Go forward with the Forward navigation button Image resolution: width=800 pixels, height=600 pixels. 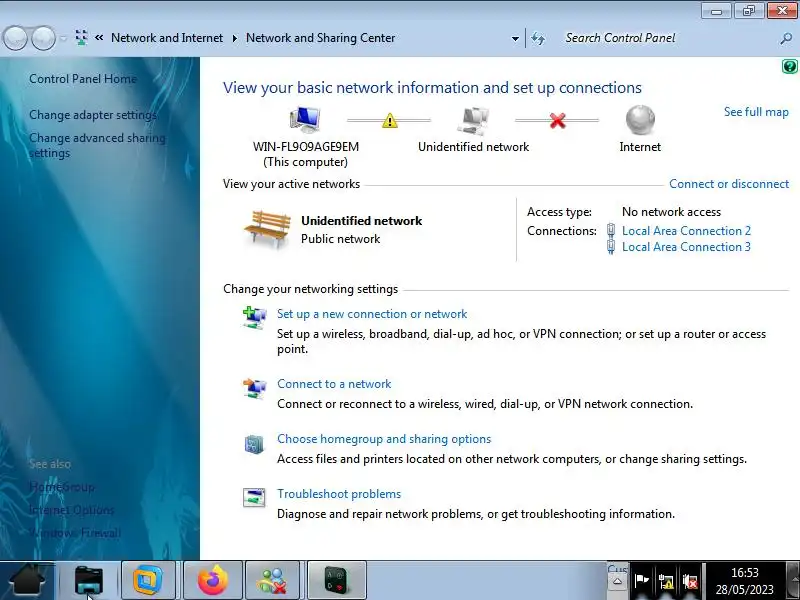pyautogui.click(x=43, y=38)
